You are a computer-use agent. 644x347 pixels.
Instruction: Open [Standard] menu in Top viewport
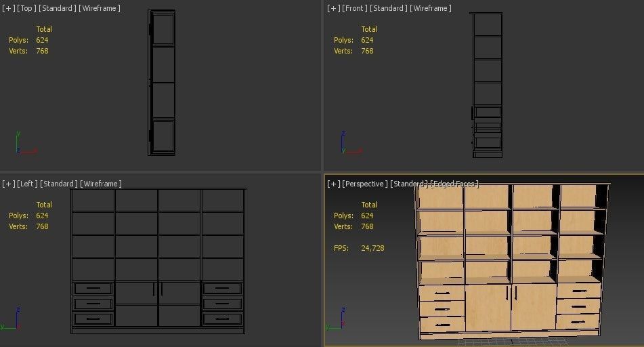(58, 8)
